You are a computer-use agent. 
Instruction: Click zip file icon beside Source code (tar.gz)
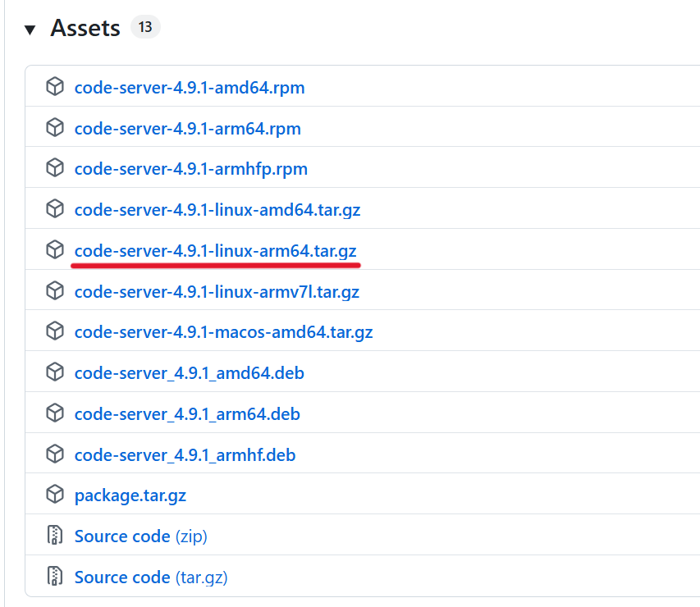pyautogui.click(x=55, y=576)
